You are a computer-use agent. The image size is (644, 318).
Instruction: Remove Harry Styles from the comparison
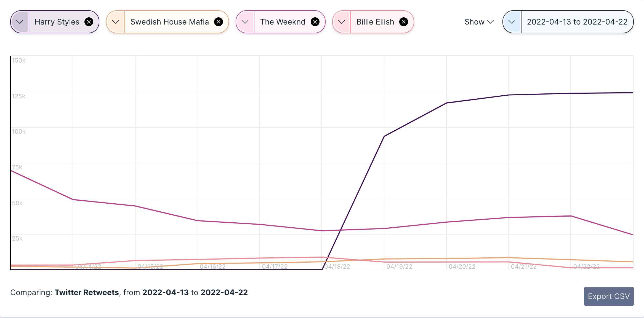point(89,22)
